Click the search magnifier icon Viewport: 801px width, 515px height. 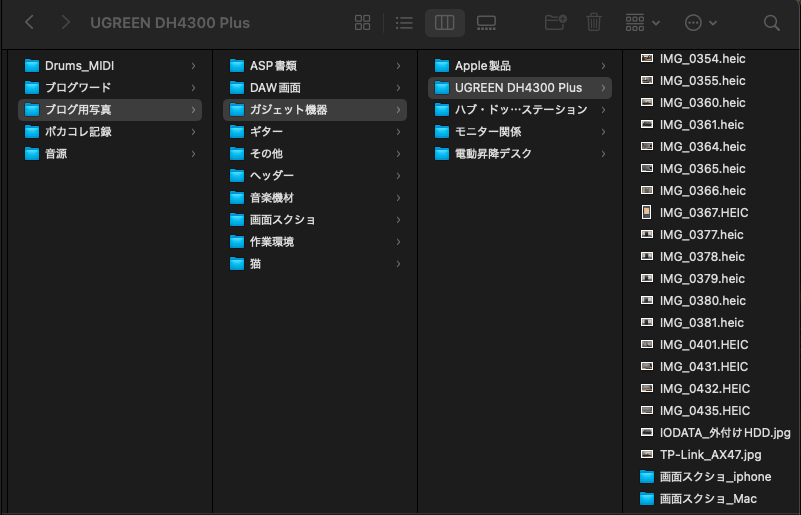click(771, 22)
